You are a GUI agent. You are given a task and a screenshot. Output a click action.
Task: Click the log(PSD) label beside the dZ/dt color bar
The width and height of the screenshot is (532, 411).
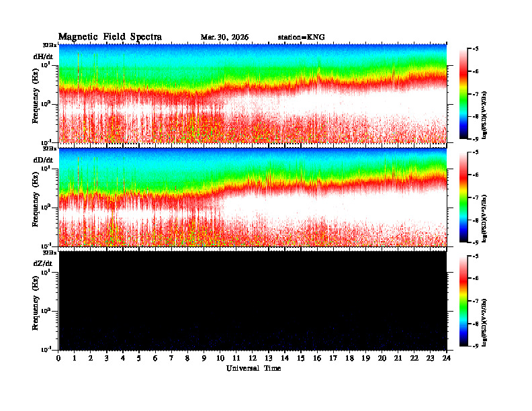[x=484, y=322]
